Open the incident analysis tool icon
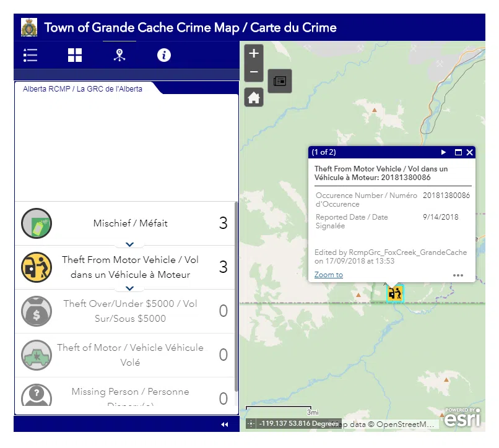This screenshot has width=499, height=448. [119, 55]
